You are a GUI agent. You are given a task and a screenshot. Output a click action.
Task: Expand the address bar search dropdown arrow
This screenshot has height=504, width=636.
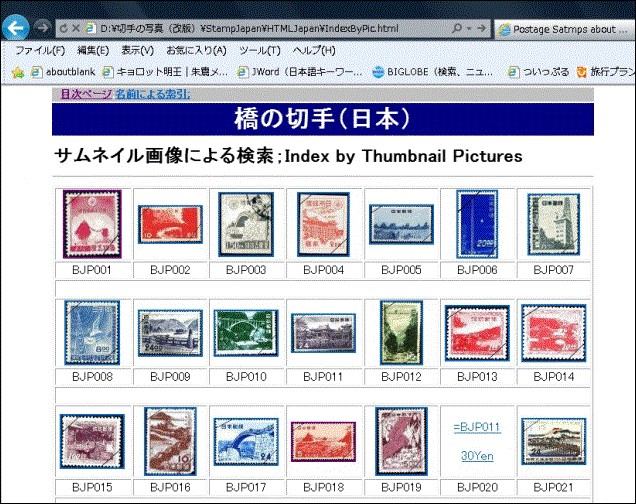pos(469,28)
